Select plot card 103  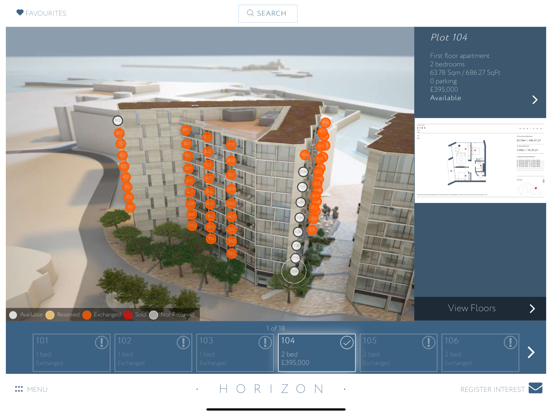pyautogui.click(x=235, y=353)
